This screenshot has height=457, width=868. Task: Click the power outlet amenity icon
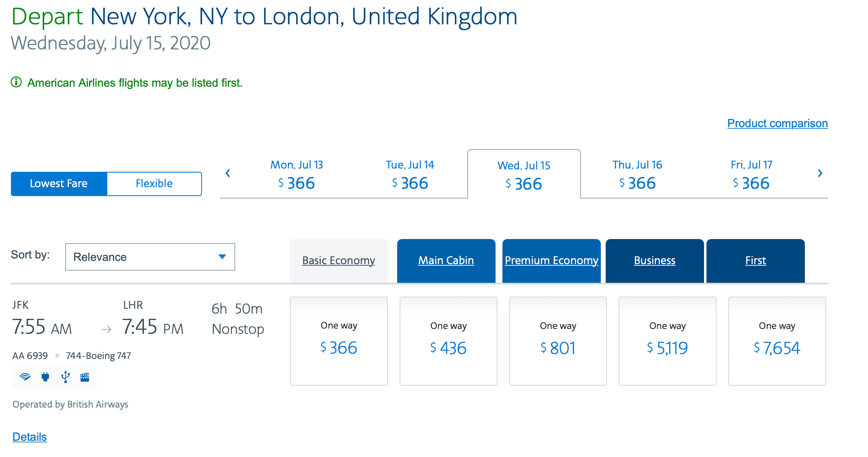(45, 377)
